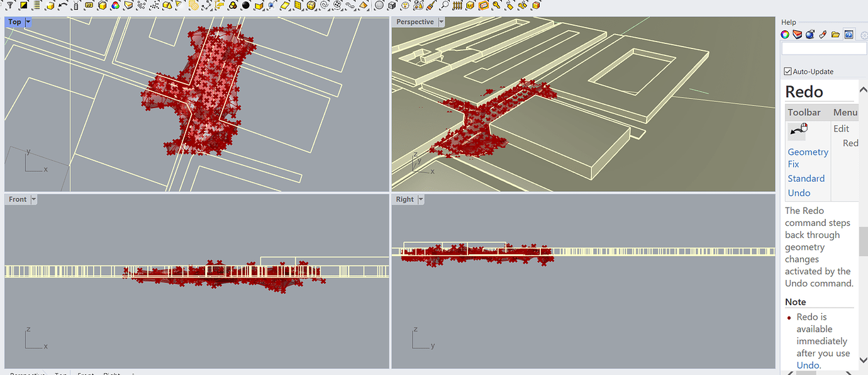Click the webpage icon in the Help panel toolbar
The height and width of the screenshot is (375, 868).
coord(849,34)
